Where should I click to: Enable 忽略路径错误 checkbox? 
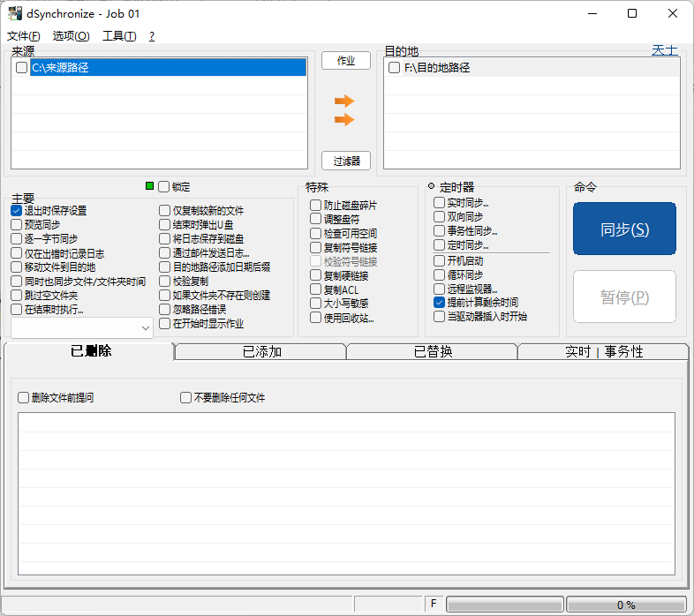tap(164, 310)
